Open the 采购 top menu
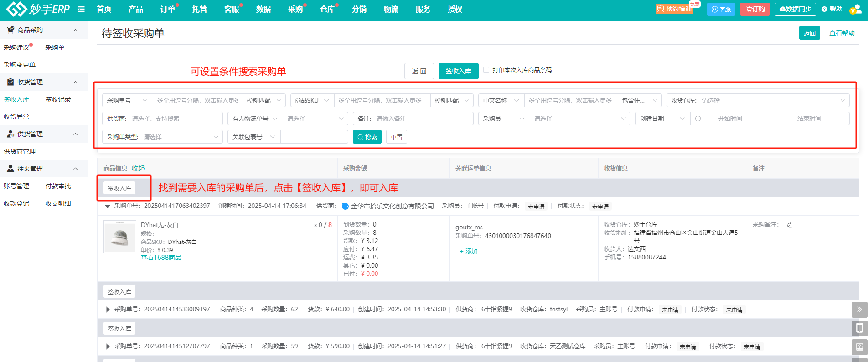Screen dimensions: 868x362 click(295, 9)
